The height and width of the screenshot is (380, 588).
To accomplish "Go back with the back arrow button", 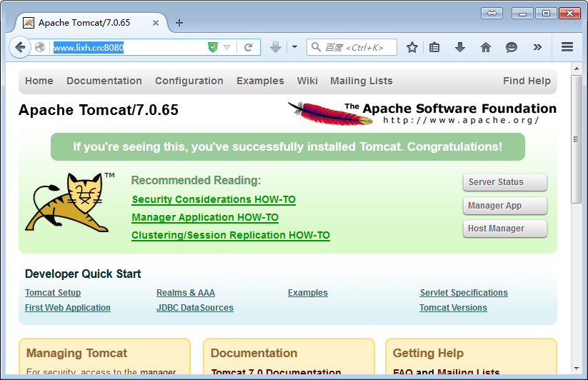I will pos(19,47).
